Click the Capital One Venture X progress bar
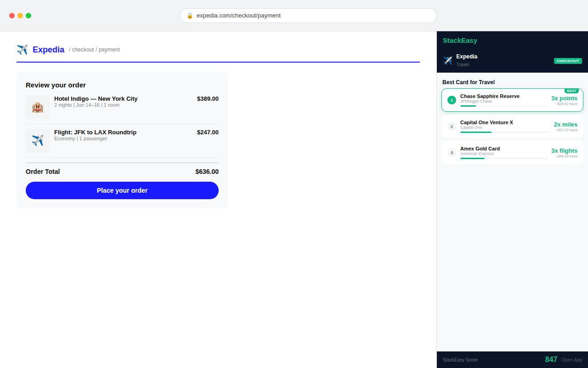Viewport: 588px width, 368px height. click(x=505, y=132)
